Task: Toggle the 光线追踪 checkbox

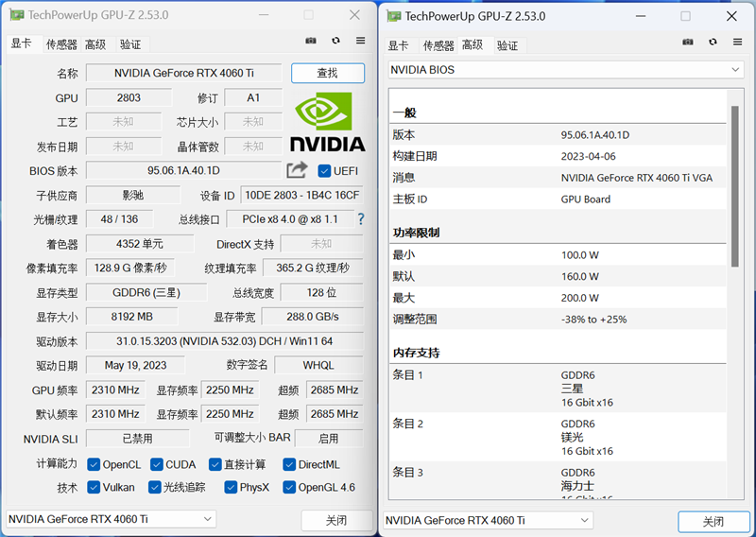Action: (x=154, y=487)
